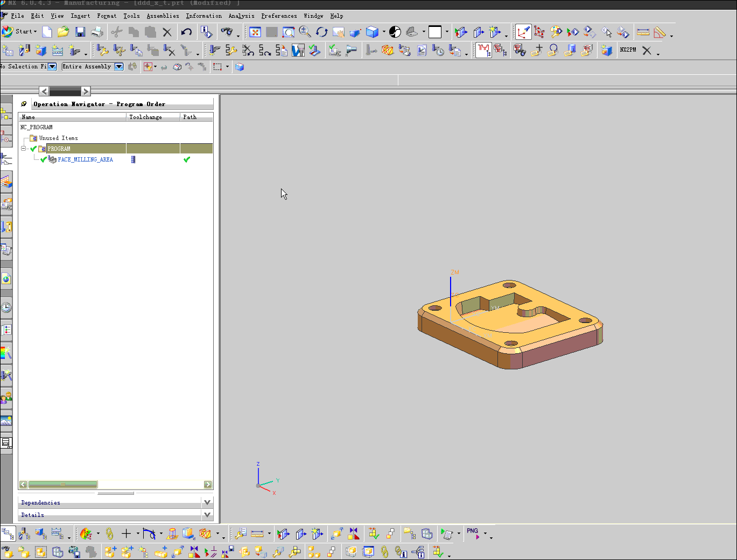Click the Undo arrow icon
The width and height of the screenshot is (737, 560).
pyautogui.click(x=186, y=32)
